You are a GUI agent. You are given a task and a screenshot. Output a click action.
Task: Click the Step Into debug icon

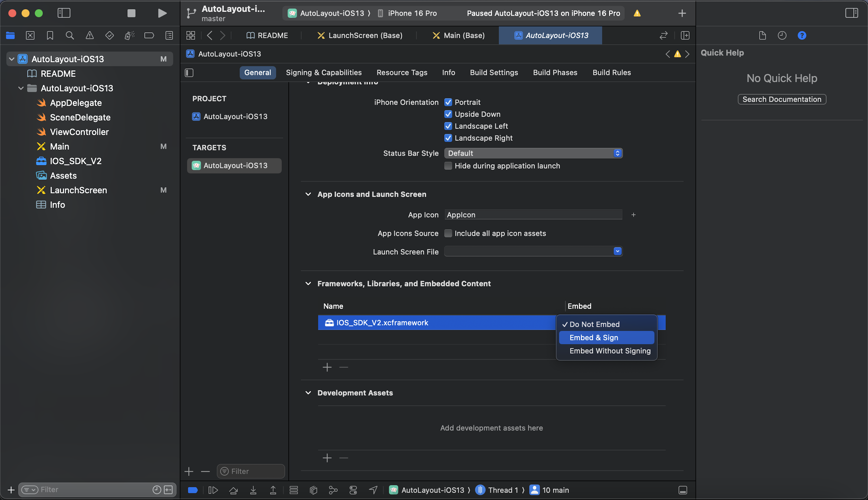pos(253,490)
